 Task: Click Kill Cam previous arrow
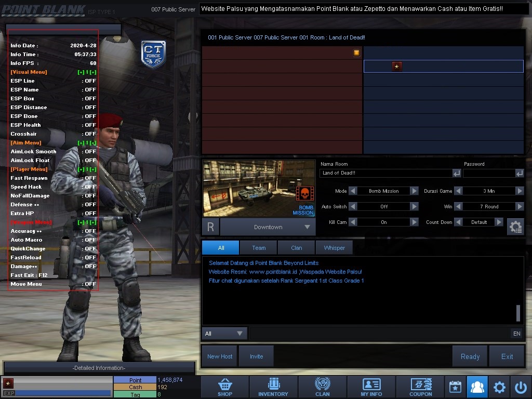[353, 222]
